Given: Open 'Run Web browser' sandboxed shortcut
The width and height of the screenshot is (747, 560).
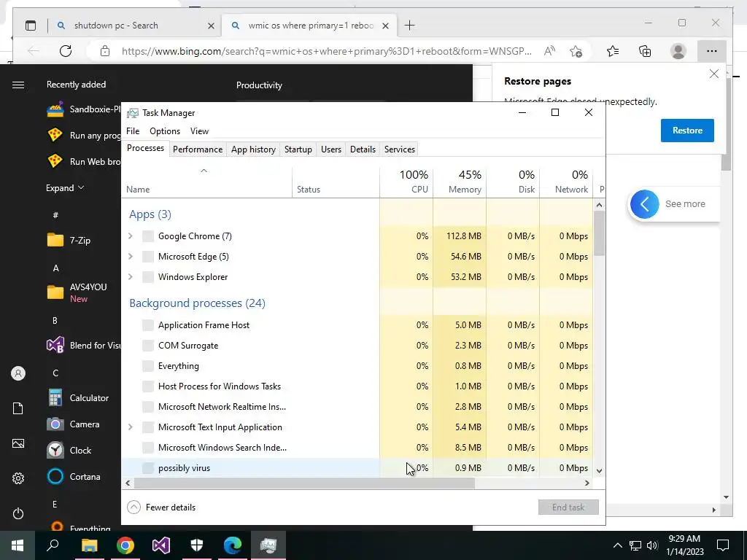Looking at the screenshot, I should click(x=83, y=161).
